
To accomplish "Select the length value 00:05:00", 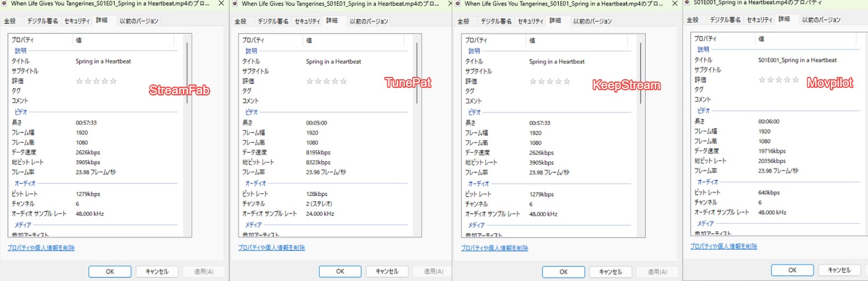I will coord(316,123).
